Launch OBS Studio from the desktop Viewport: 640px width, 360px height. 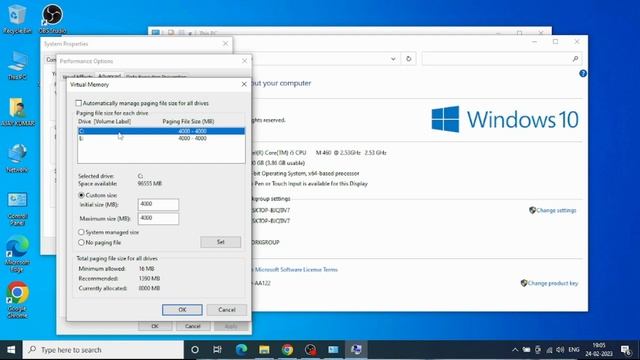point(52,18)
